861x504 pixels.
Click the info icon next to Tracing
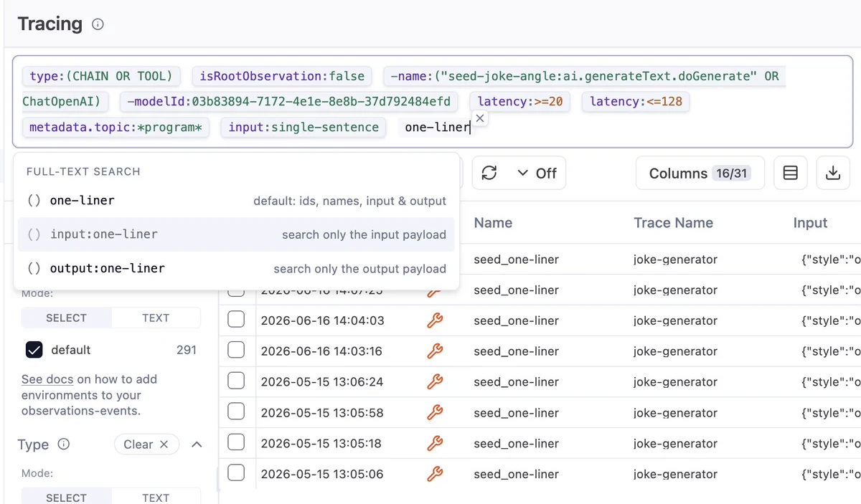pos(98,24)
